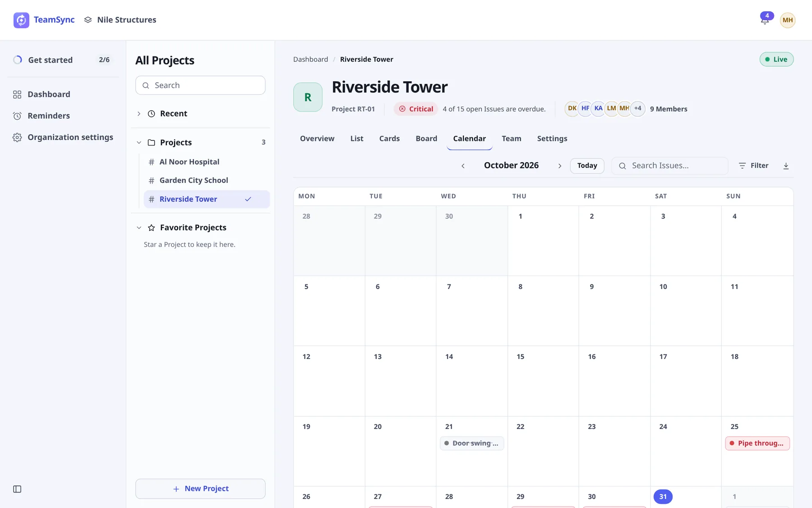Collapse the Projects section
812x508 pixels.
pyautogui.click(x=139, y=143)
